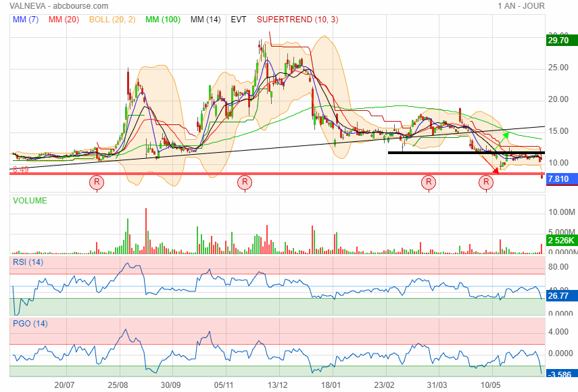This screenshot has width=578, height=392.
Task: Click the 30/09 date axis label
Action: [170, 385]
